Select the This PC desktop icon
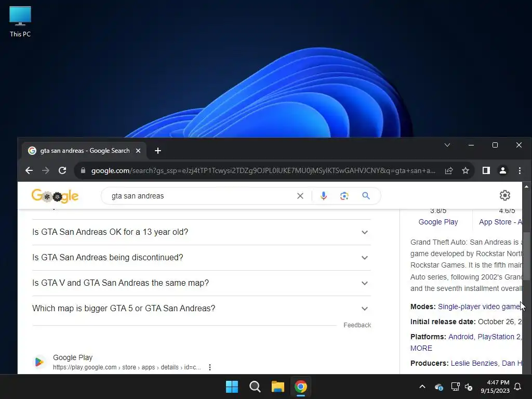Viewport: 532px width, 399px height. pyautogui.click(x=20, y=22)
